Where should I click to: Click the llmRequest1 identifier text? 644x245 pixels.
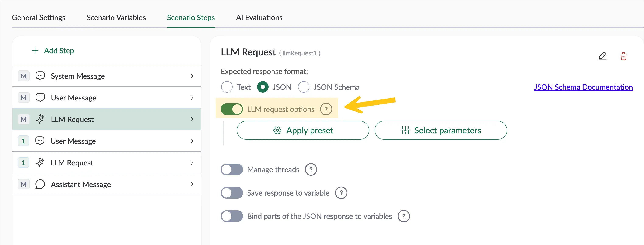coord(300,53)
